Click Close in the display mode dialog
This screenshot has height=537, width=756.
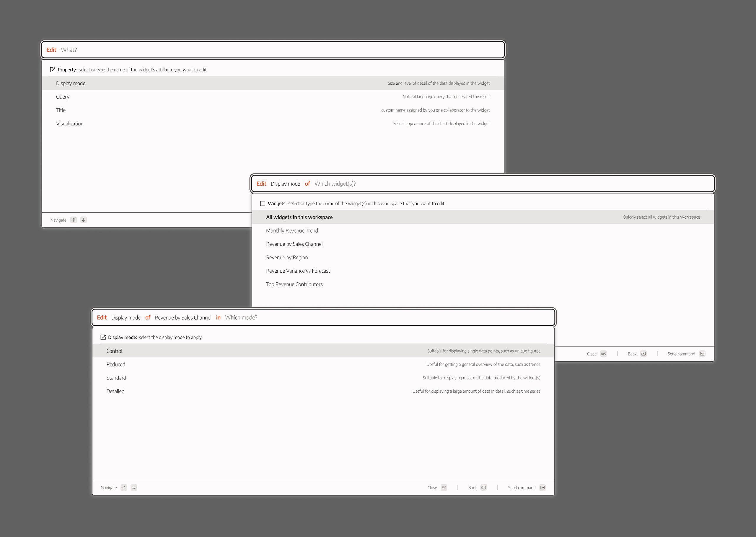pyautogui.click(x=432, y=487)
